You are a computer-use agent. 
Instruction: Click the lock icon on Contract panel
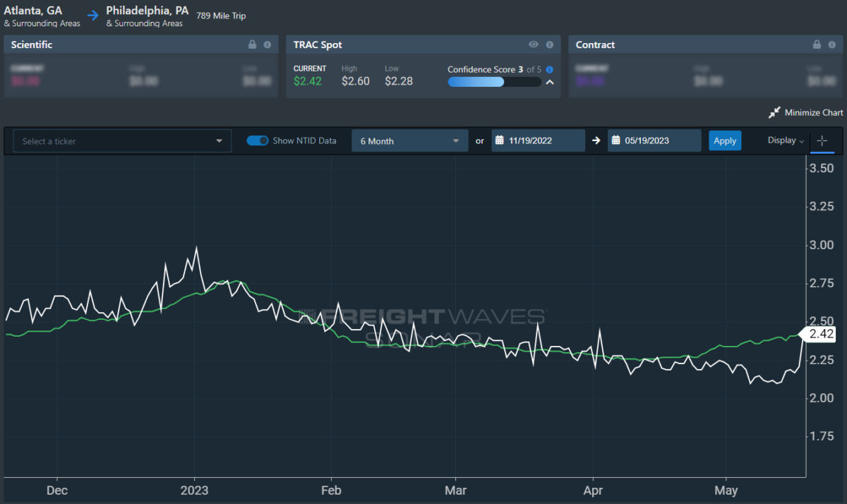click(x=817, y=44)
